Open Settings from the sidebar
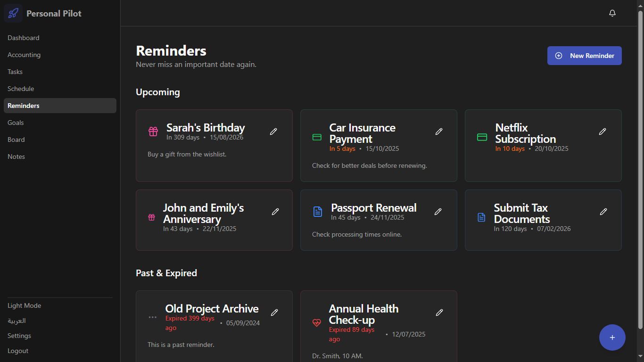This screenshot has width=644, height=362. coord(19,336)
